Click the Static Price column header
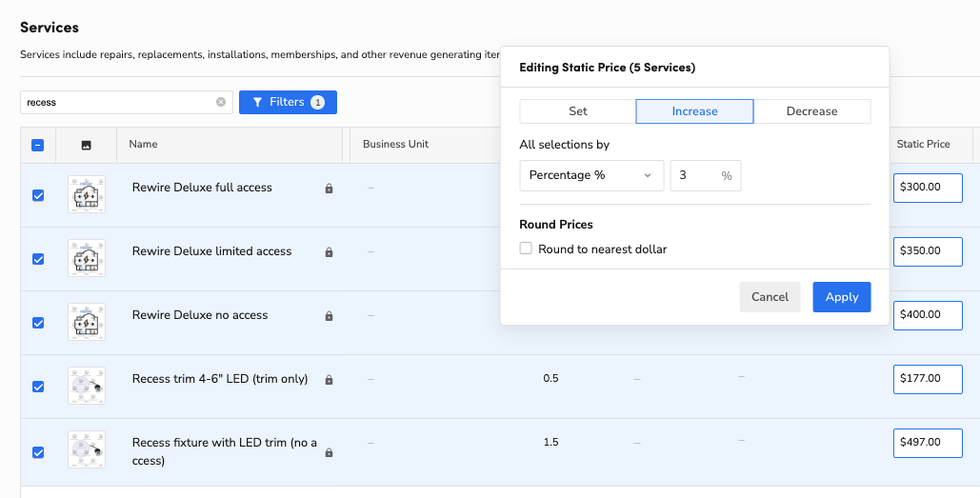Viewport: 980px width, 498px height. (923, 145)
